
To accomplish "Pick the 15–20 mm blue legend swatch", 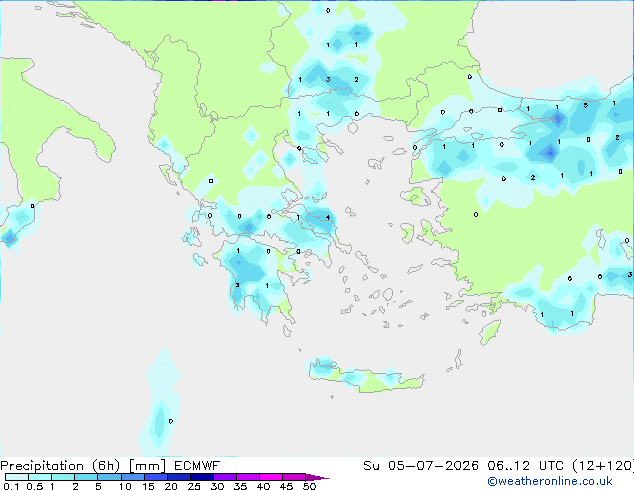I will [x=156, y=477].
